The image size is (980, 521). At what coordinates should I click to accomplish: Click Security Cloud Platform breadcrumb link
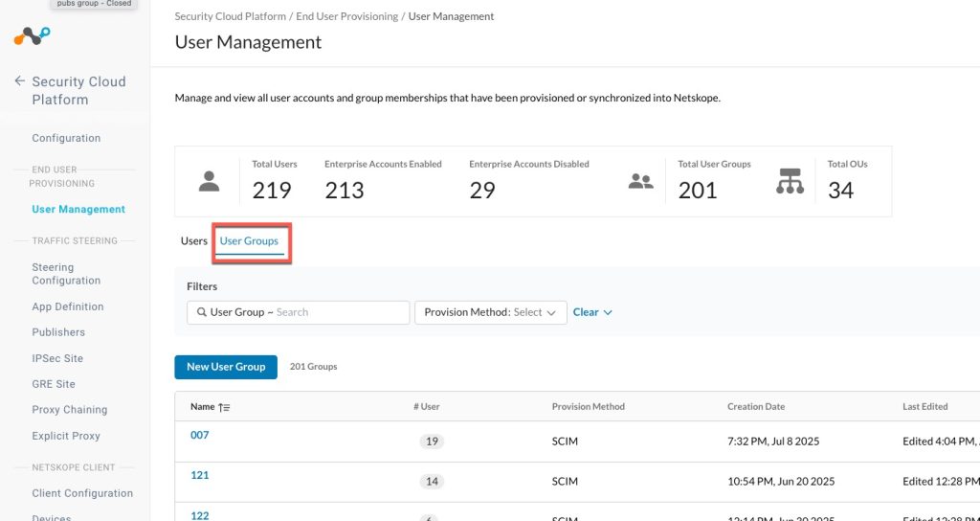[x=230, y=16]
